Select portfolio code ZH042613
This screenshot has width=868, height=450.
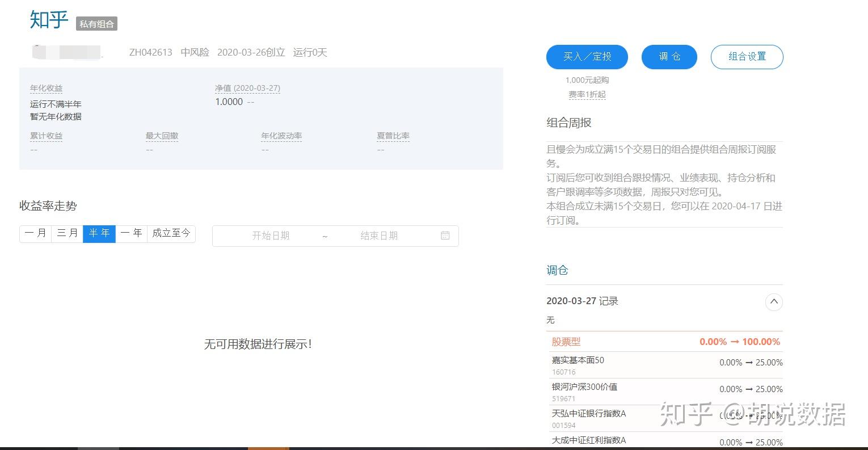pyautogui.click(x=151, y=53)
